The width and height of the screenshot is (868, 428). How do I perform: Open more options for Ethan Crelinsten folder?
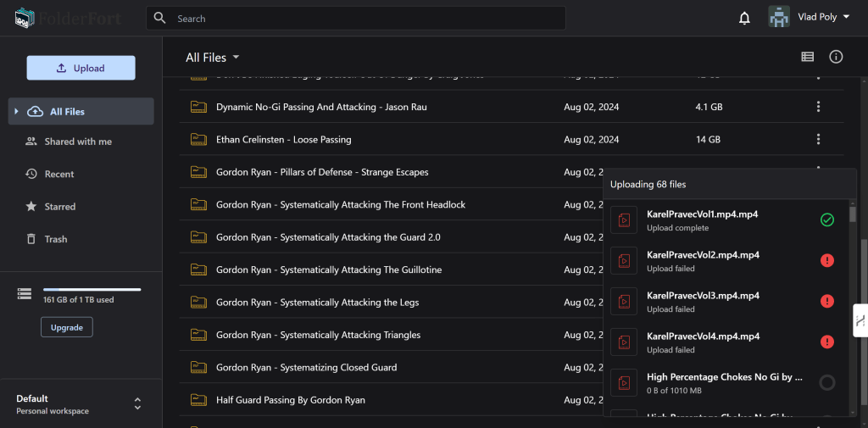point(818,140)
